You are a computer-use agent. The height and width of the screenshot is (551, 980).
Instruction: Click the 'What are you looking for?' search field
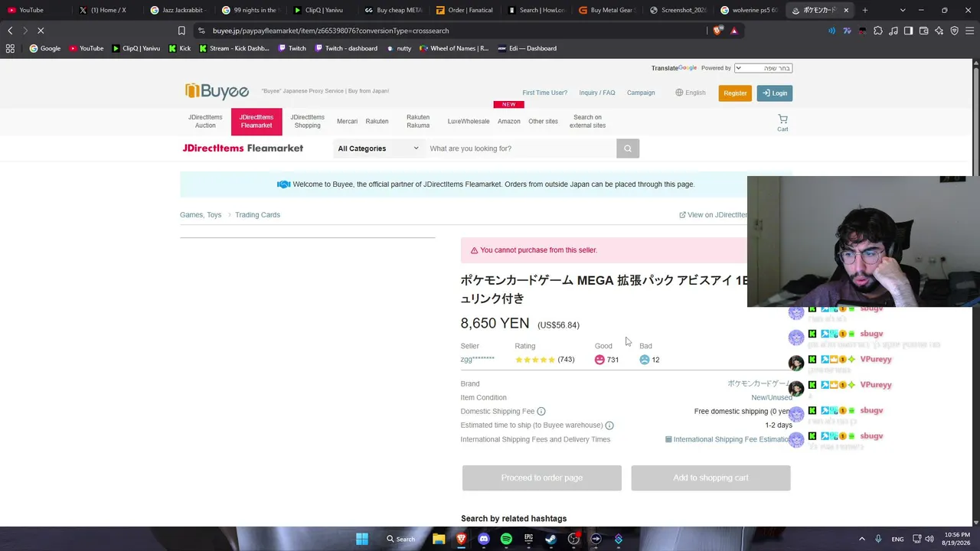click(x=521, y=148)
